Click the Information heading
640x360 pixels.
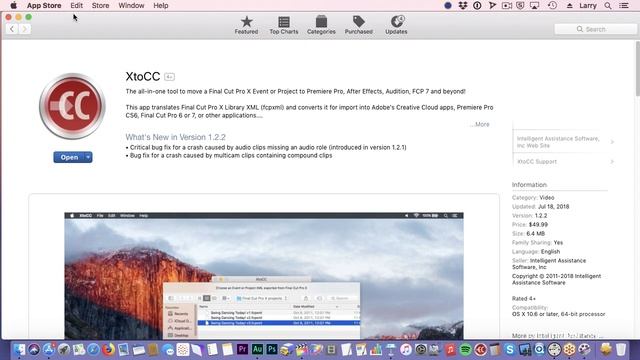coord(529,184)
